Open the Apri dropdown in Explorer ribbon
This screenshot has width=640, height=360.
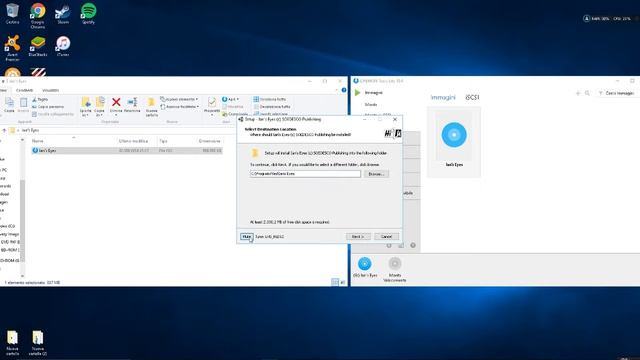pyautogui.click(x=231, y=99)
